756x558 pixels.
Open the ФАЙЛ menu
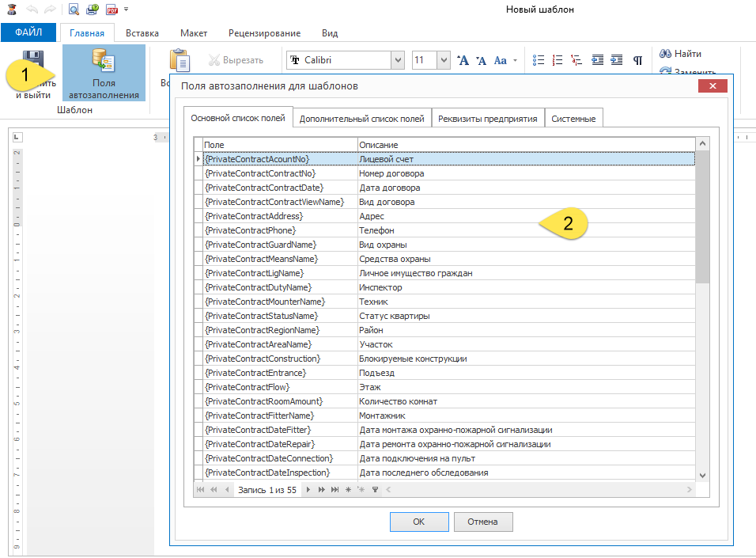coord(28,32)
